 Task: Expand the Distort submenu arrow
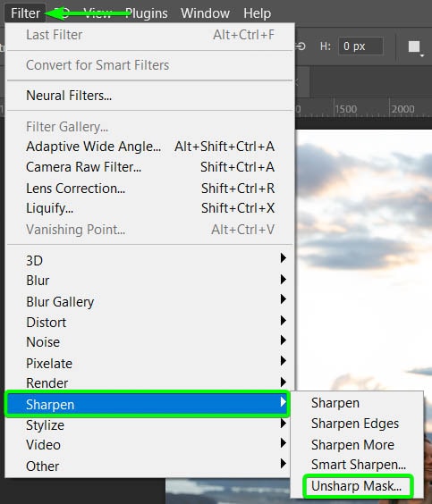tap(283, 321)
